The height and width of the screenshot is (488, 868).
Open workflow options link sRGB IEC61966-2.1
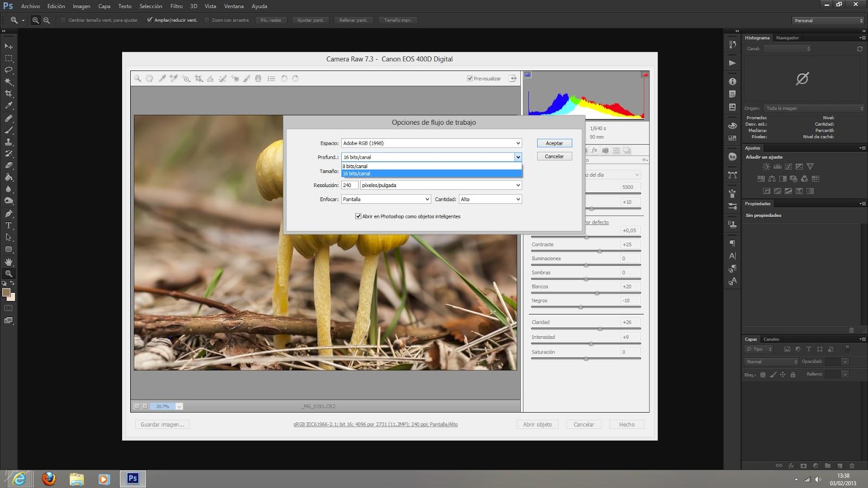(375, 425)
